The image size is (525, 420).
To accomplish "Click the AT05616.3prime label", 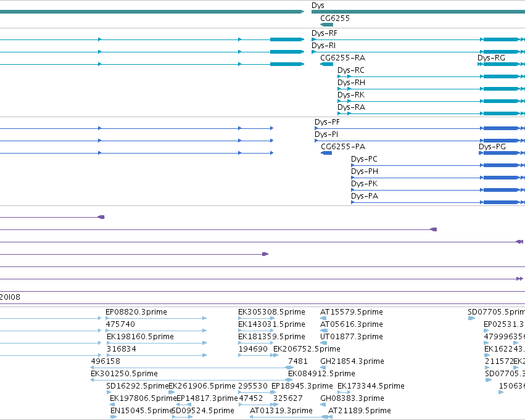I will point(352,324).
